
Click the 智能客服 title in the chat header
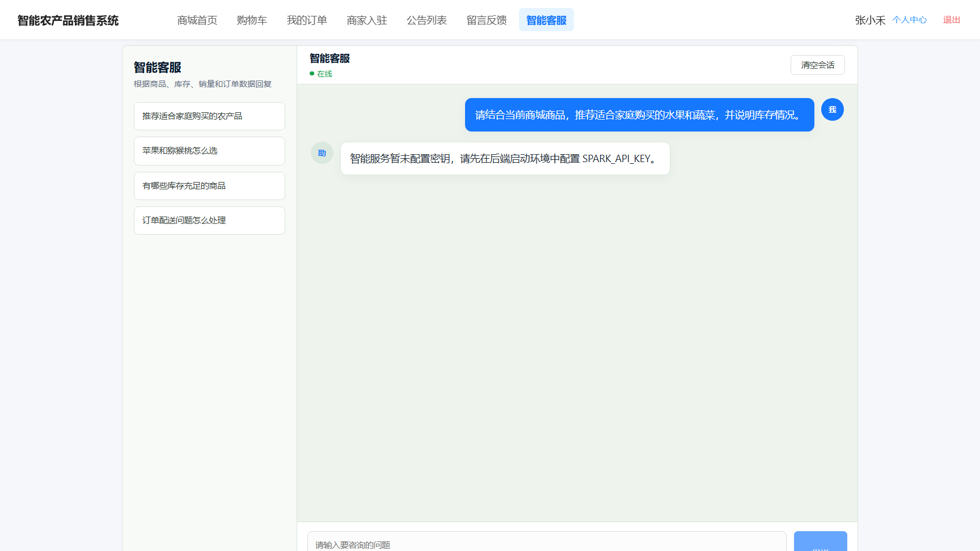(330, 58)
